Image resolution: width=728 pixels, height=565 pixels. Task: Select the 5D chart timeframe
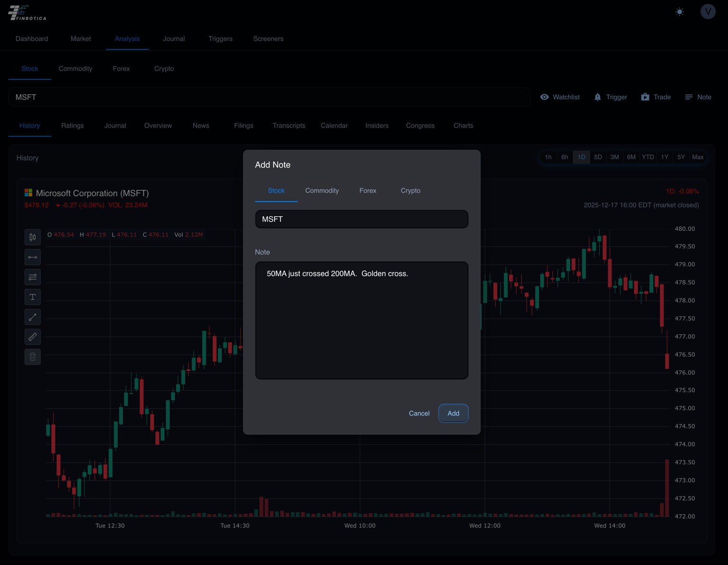pos(598,157)
